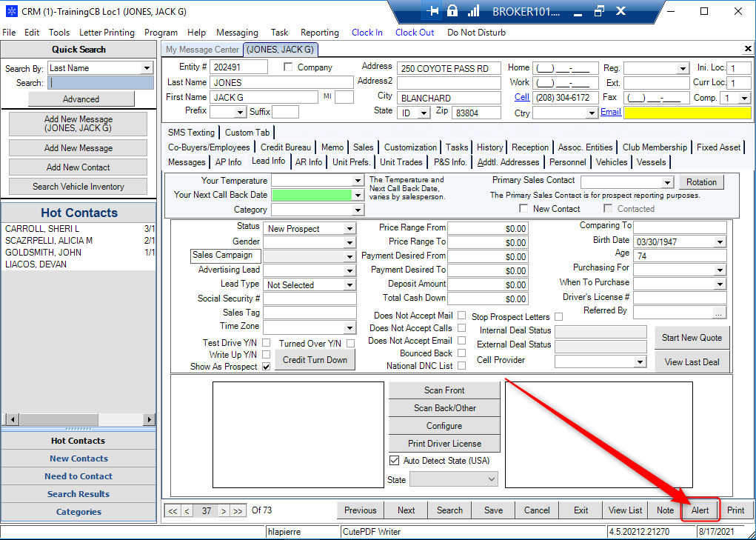756x540 pixels.
Task: Click the left arrow of the Hot Contacts scrollbar
Action: [x=12, y=419]
